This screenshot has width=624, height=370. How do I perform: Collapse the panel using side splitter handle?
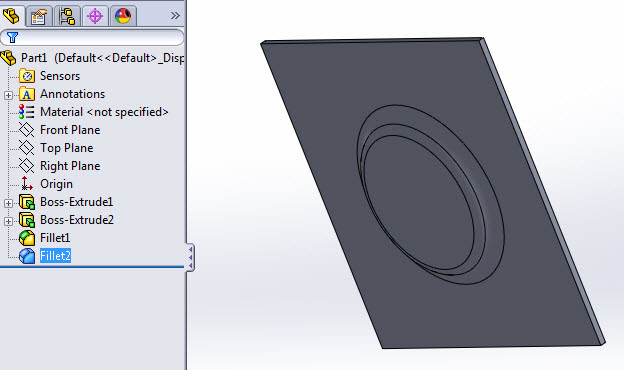tap(190, 257)
